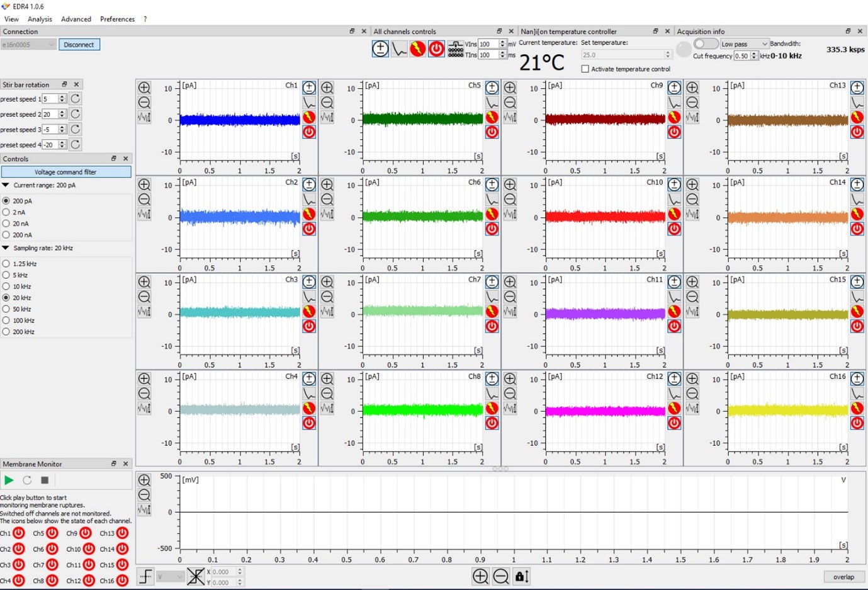The image size is (868, 590).
Task: Click the all-channels offset compensation icon
Action: click(x=380, y=49)
